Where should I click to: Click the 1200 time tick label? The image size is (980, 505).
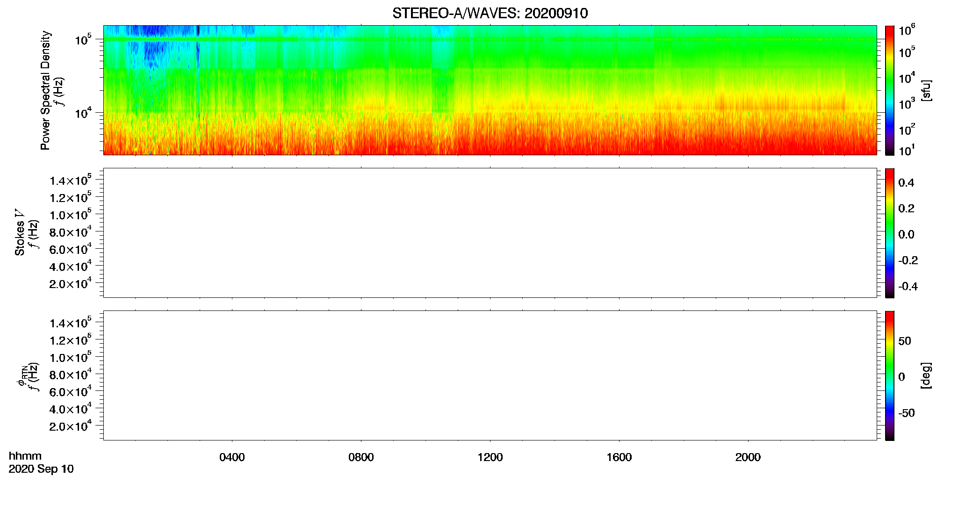click(x=490, y=457)
